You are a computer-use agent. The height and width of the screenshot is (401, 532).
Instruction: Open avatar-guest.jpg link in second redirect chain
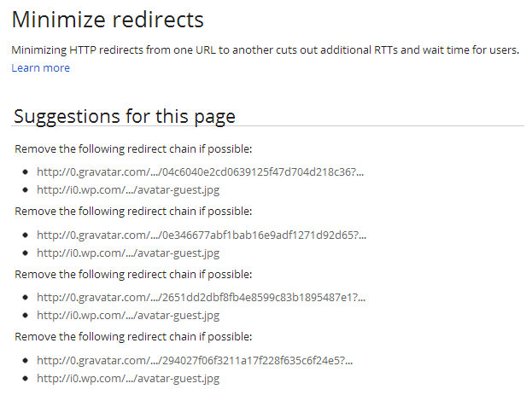click(128, 253)
